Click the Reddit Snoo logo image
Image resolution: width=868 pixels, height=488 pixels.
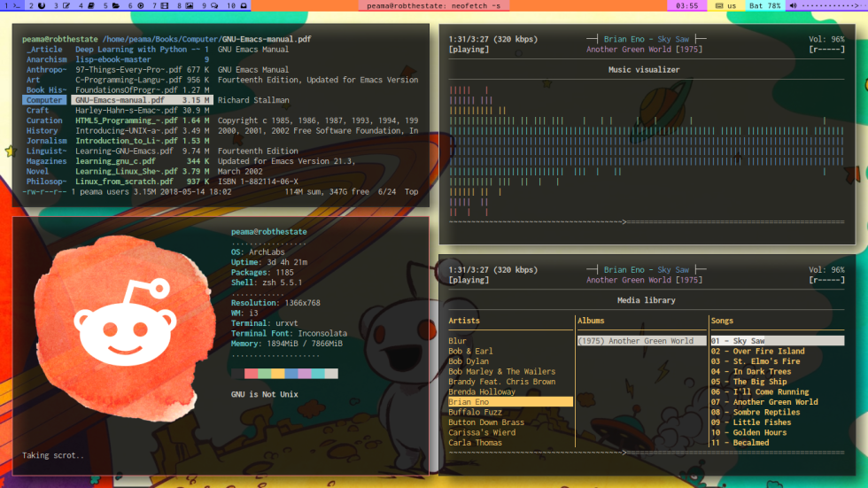(x=125, y=327)
